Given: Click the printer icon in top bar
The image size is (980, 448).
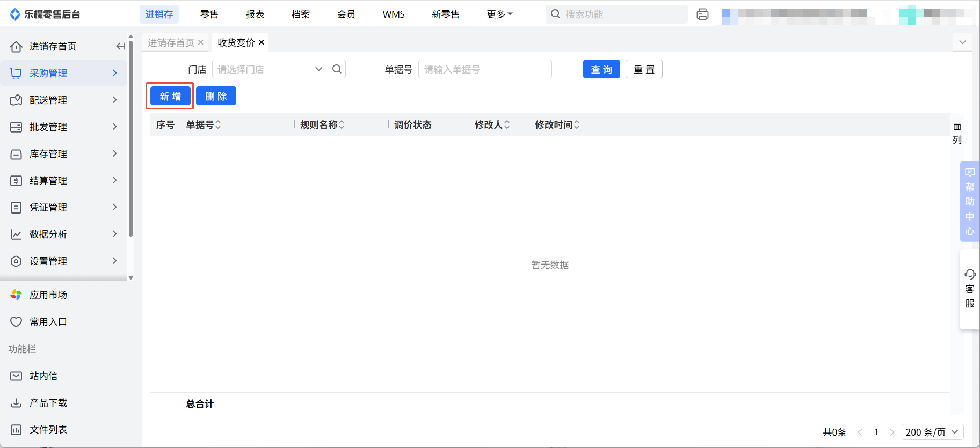Looking at the screenshot, I should click(702, 14).
